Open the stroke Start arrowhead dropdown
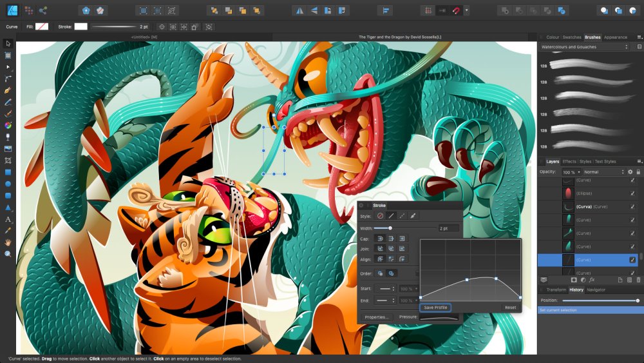Image resolution: width=644 pixels, height=363 pixels. [385, 289]
